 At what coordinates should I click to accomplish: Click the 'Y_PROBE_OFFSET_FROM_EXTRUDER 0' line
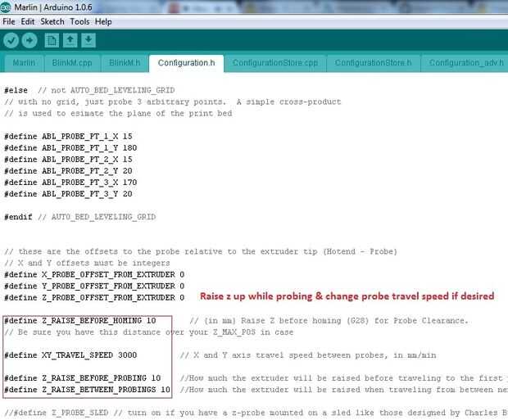point(94,287)
